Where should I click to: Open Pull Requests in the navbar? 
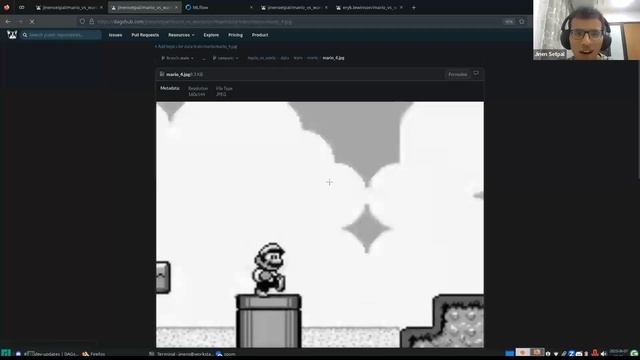pos(145,35)
